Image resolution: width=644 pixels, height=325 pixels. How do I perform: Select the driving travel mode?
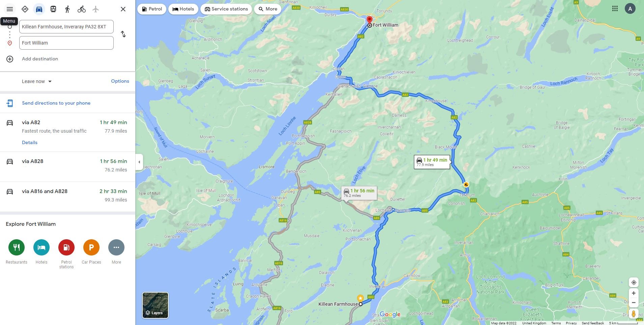coord(39,9)
